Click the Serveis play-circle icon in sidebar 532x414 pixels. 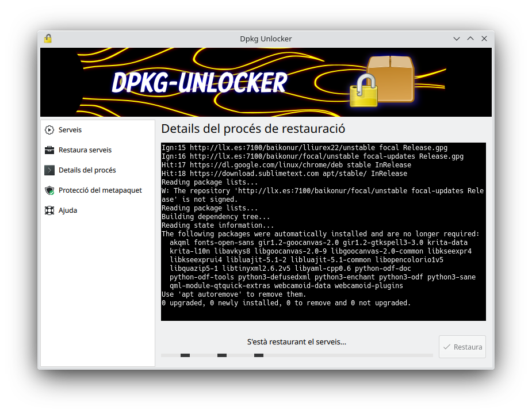[x=49, y=130]
